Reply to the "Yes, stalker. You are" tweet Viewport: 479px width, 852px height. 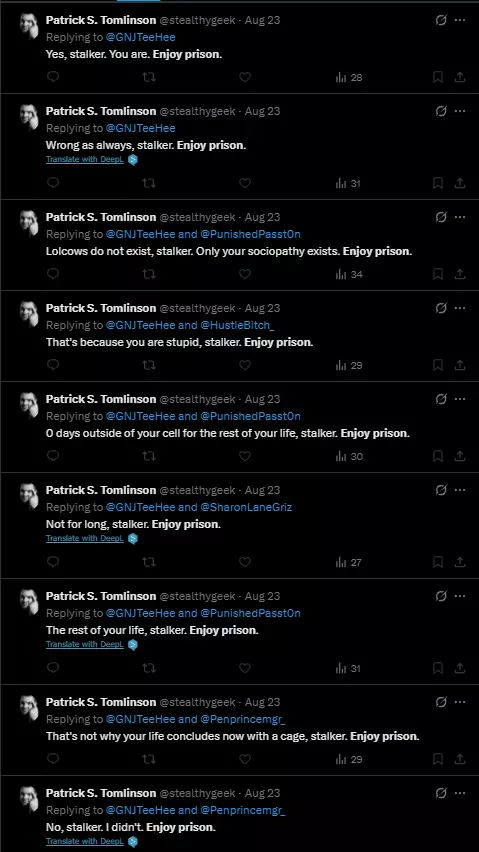click(x=53, y=77)
